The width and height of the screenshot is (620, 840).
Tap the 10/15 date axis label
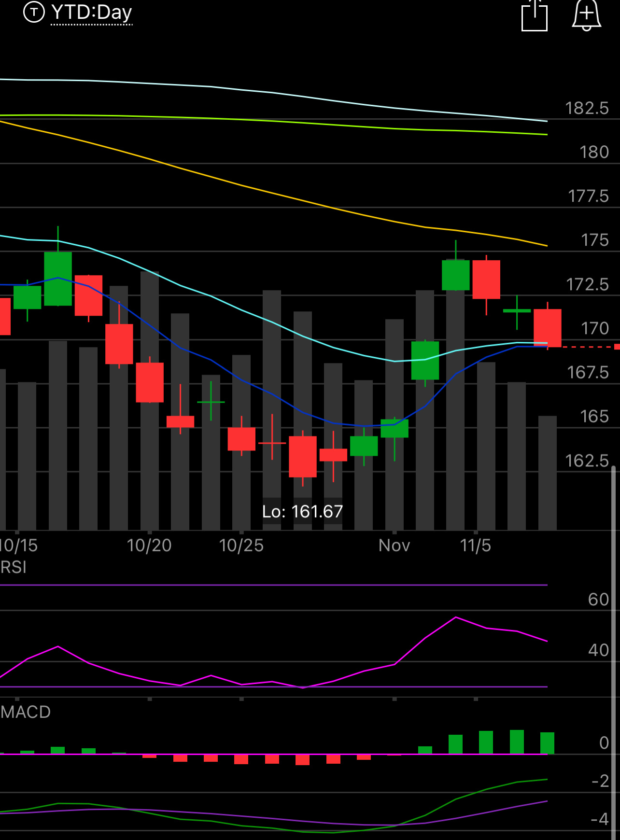tap(19, 546)
